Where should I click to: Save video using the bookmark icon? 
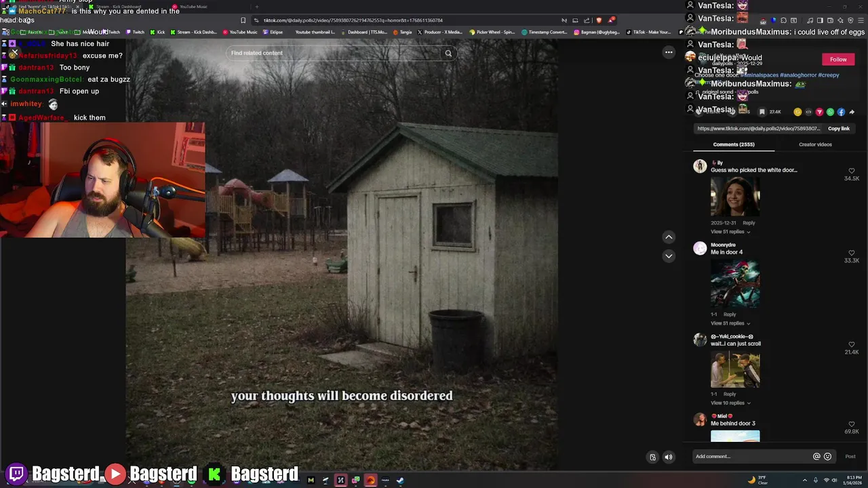tap(762, 112)
